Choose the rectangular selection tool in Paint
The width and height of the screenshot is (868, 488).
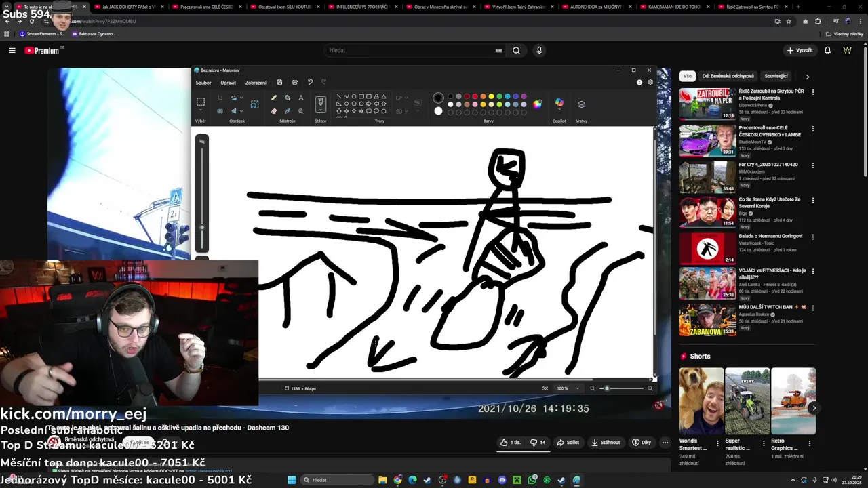[201, 102]
